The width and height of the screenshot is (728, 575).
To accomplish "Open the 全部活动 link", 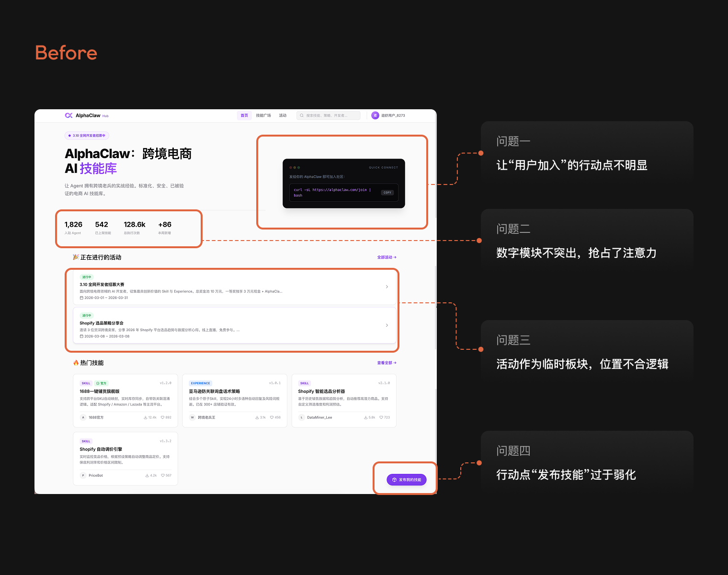I will pos(387,257).
